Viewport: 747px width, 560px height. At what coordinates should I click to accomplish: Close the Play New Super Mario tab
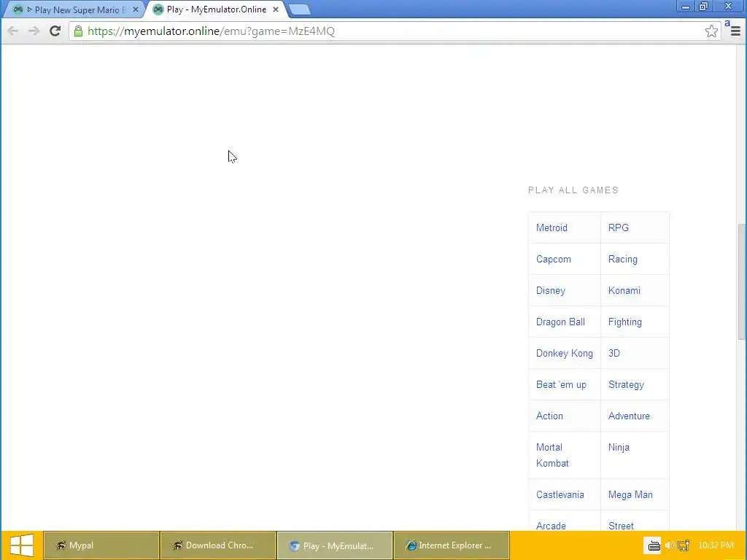[135, 9]
